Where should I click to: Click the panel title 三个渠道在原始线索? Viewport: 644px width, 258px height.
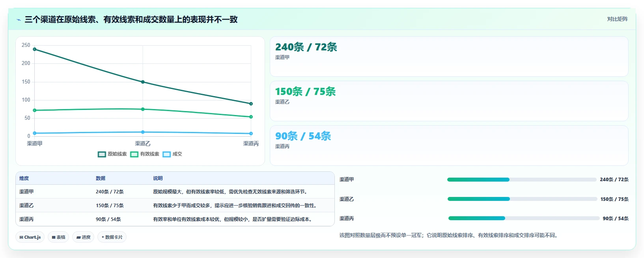coord(131,19)
